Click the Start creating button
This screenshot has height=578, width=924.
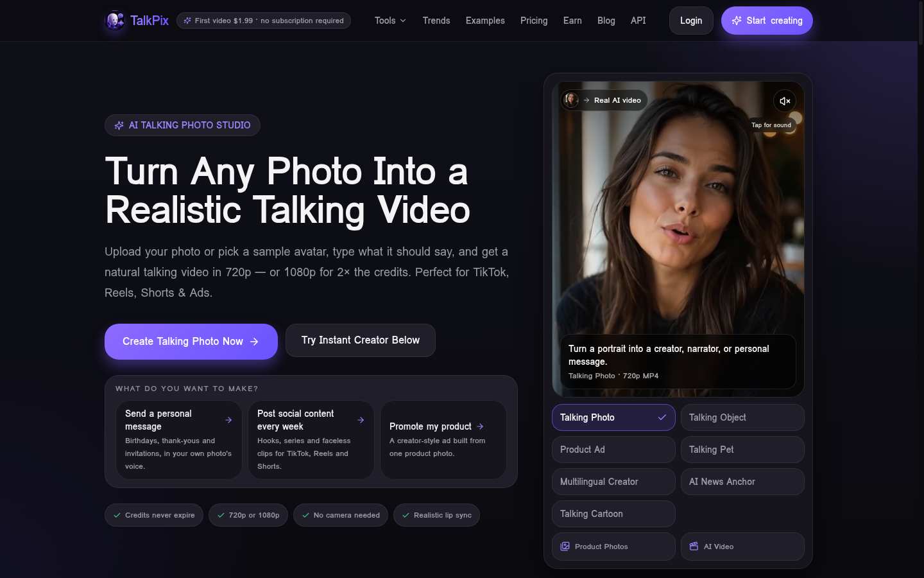767,21
